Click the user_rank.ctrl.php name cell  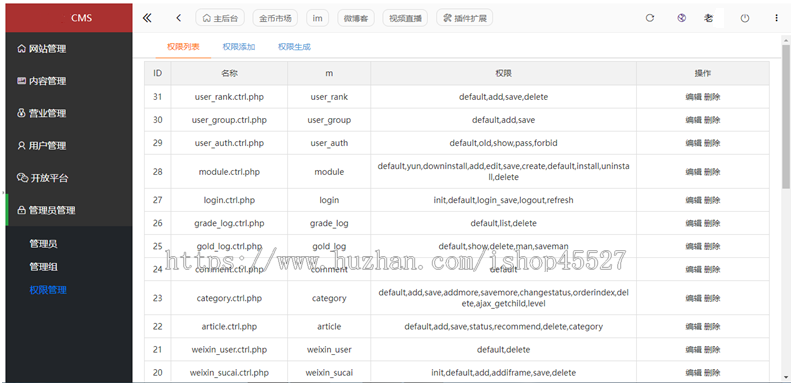[x=229, y=97]
